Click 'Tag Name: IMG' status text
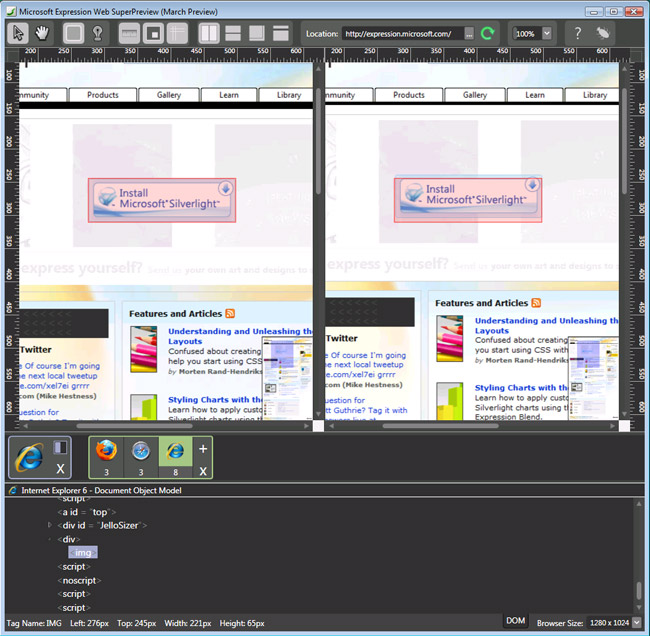 (x=34, y=623)
